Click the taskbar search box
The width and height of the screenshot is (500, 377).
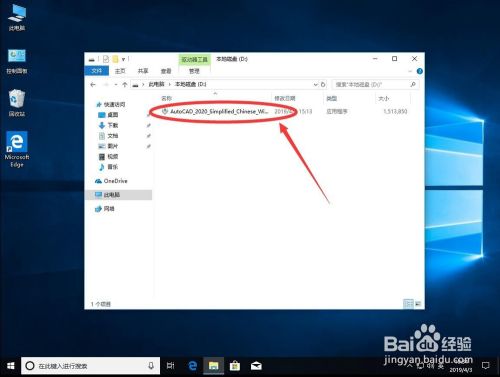pos(90,366)
